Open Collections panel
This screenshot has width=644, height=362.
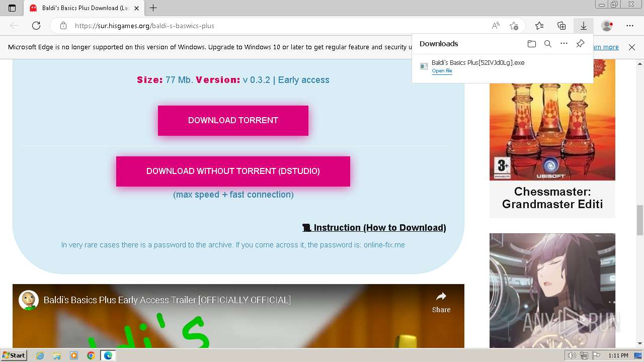pos(561,26)
